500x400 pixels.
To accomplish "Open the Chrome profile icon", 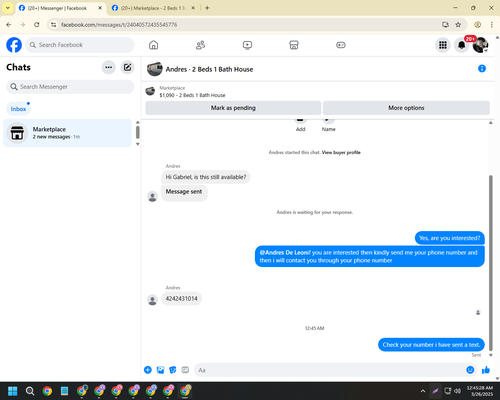I will pyautogui.click(x=478, y=25).
